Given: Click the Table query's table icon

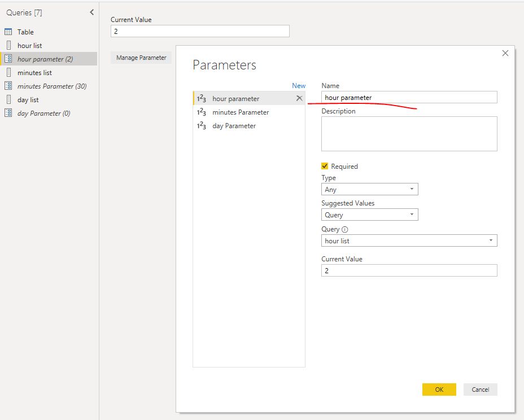Looking at the screenshot, I should pos(8,32).
